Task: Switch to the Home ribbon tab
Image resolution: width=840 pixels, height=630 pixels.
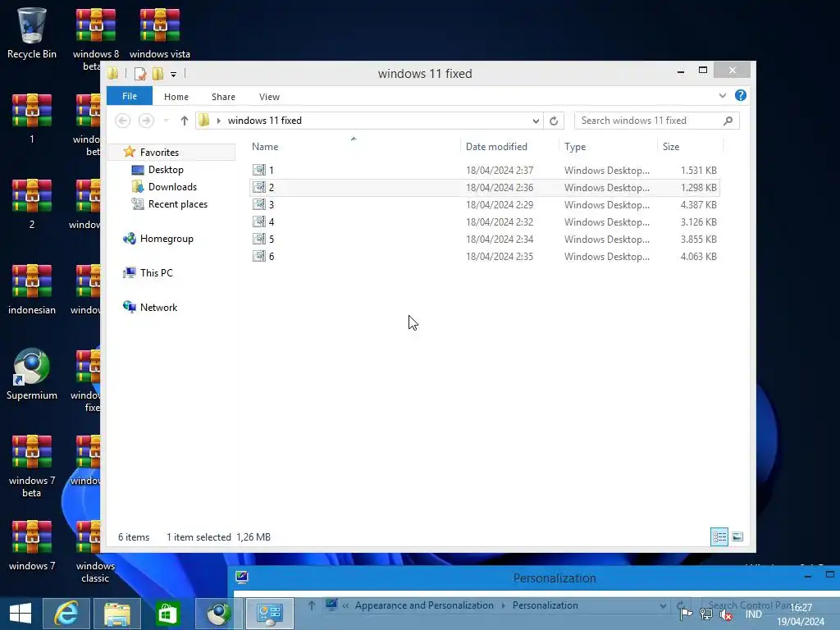Action: (176, 97)
